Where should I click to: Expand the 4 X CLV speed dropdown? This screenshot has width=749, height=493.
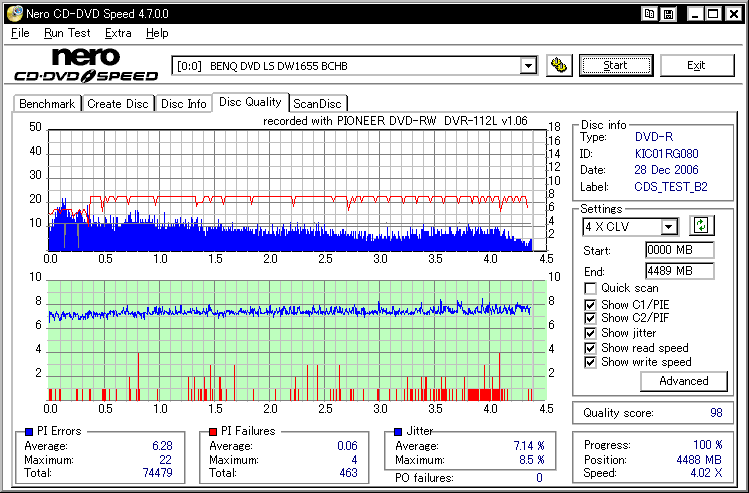click(x=669, y=226)
